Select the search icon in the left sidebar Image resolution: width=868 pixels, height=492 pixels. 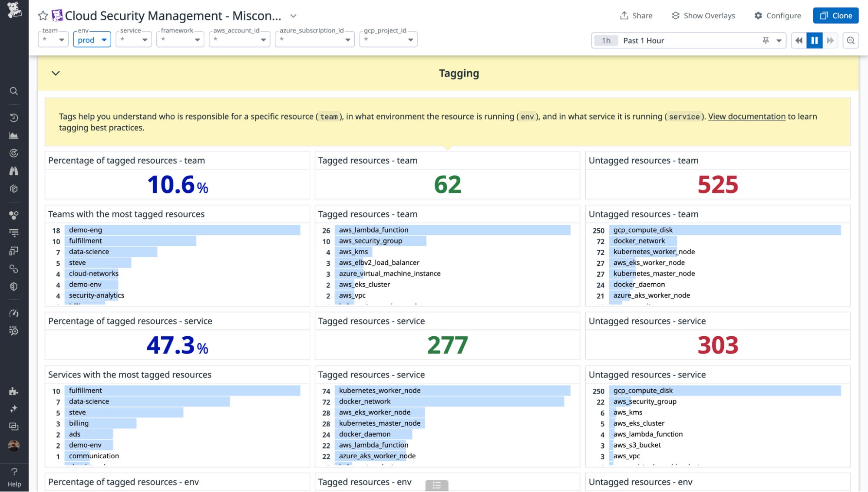[14, 91]
